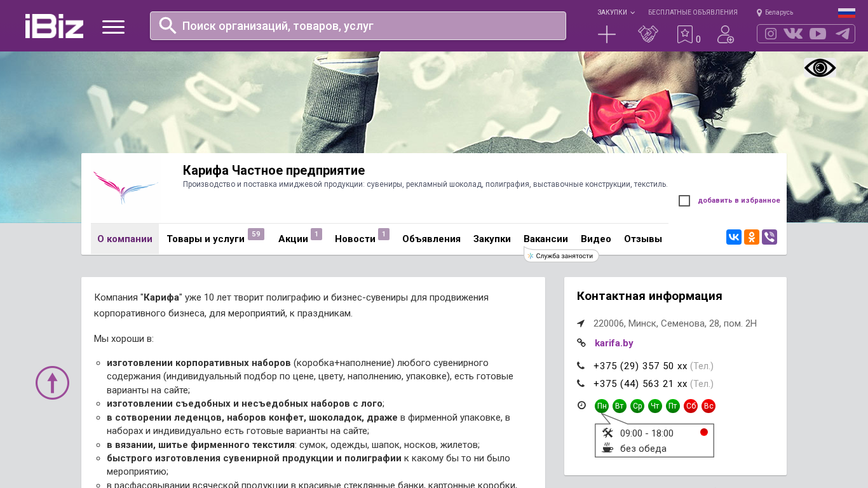Click the address 220006, Минск, Семенова
This screenshot has height=488, width=868.
[675, 323]
